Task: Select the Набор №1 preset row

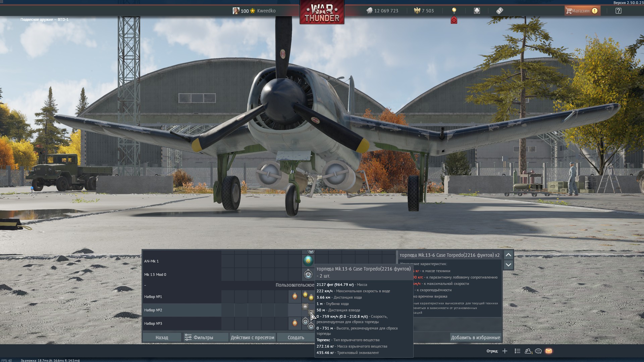Action: tap(181, 297)
